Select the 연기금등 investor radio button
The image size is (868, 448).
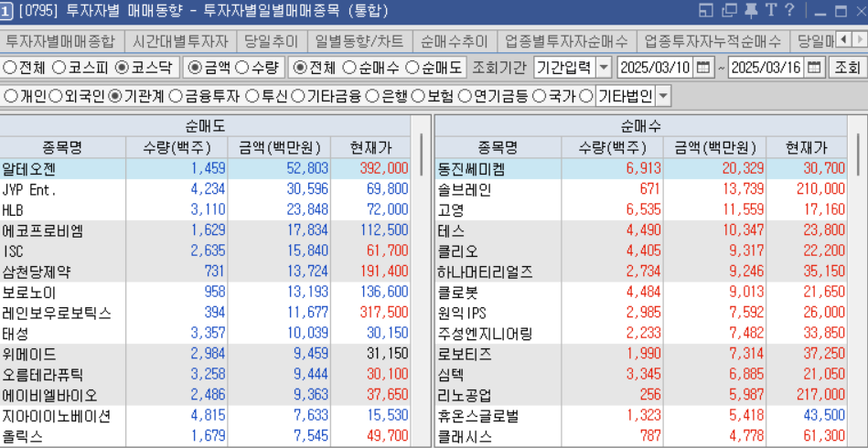(465, 97)
